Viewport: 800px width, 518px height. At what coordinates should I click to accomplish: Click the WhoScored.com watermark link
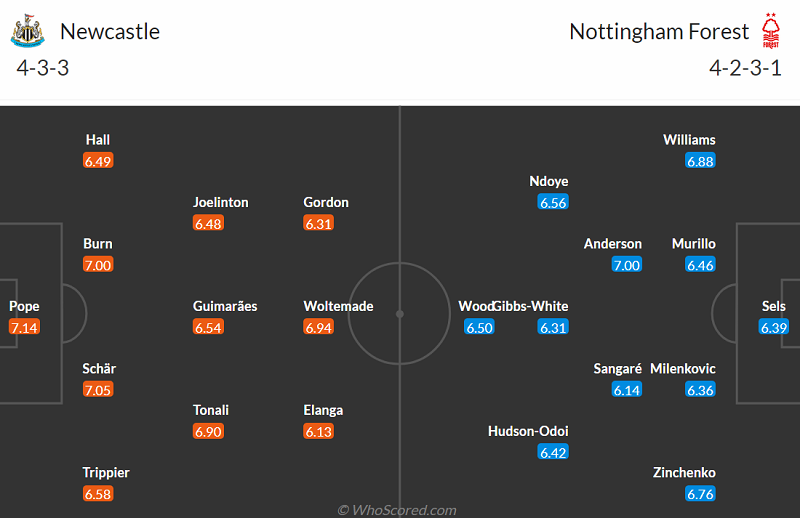398,510
